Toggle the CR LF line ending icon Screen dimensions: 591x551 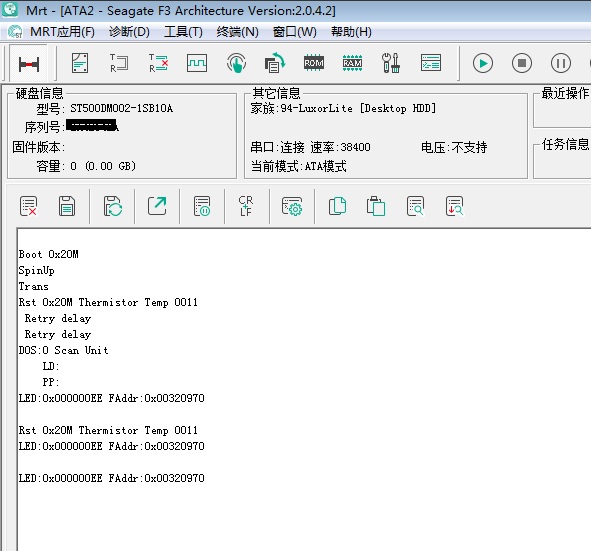246,206
